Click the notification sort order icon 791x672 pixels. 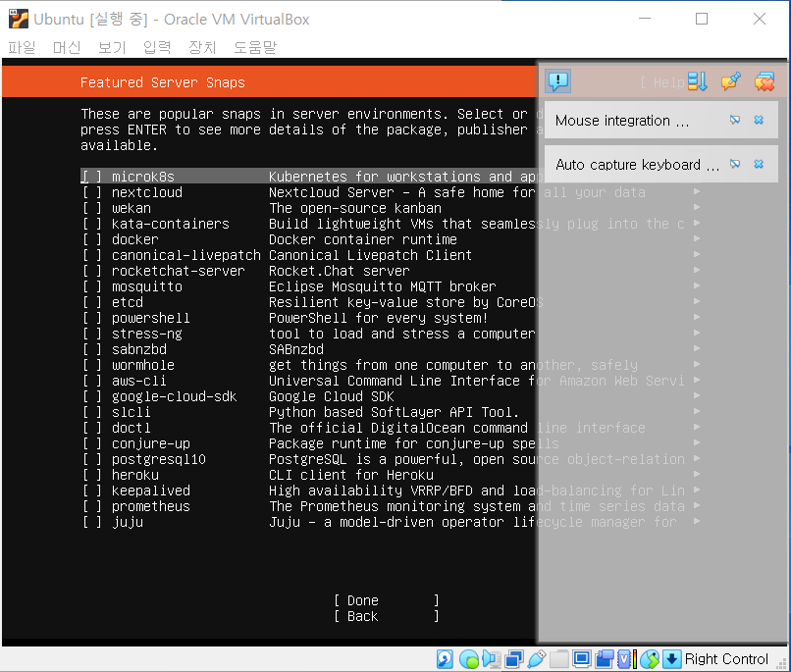tap(697, 81)
